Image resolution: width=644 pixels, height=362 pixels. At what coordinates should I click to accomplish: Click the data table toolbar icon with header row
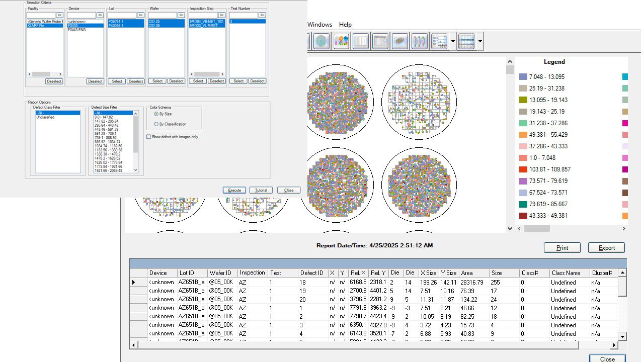380,41
